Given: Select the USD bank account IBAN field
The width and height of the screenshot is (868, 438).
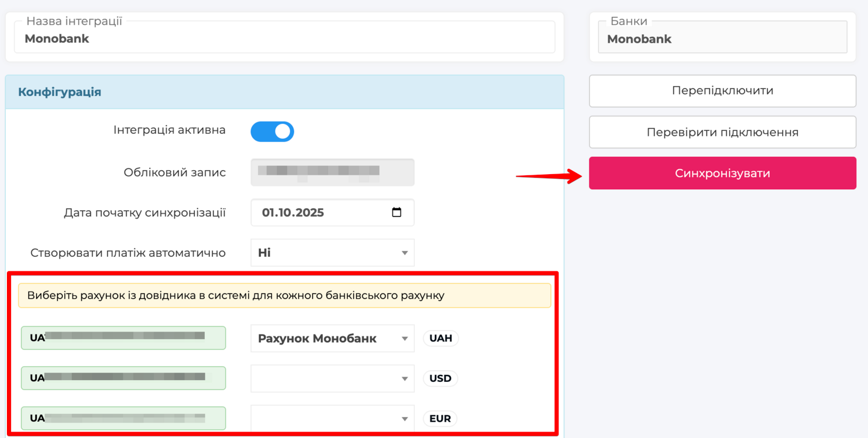Looking at the screenshot, I should click(123, 378).
